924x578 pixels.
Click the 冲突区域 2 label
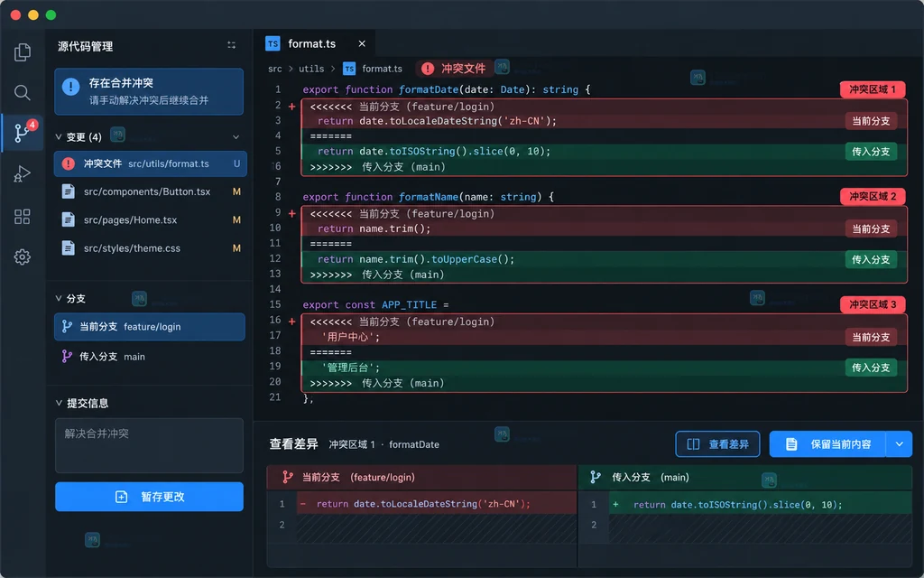point(873,196)
